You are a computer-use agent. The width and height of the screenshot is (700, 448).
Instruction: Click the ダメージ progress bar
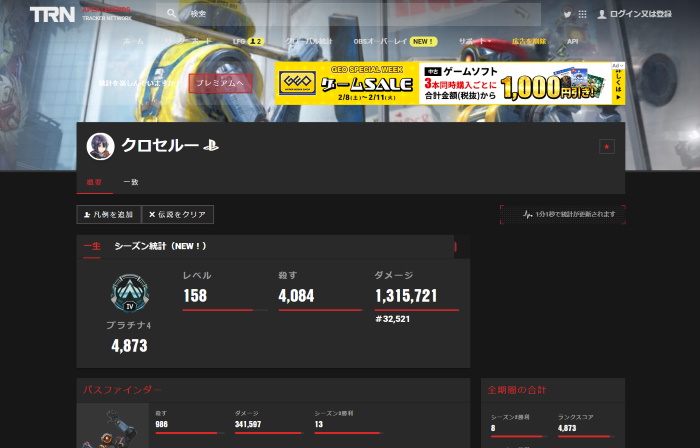point(417,310)
